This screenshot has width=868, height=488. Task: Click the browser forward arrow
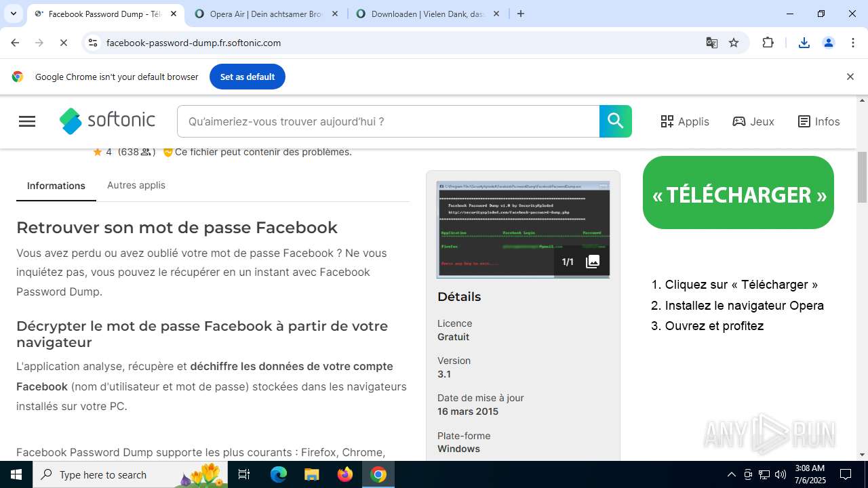[39, 43]
